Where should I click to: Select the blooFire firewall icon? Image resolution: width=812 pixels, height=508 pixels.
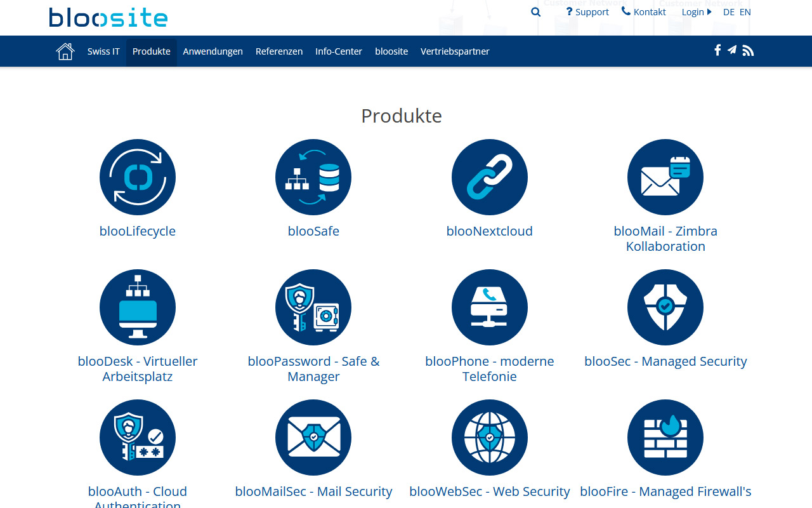(665, 438)
